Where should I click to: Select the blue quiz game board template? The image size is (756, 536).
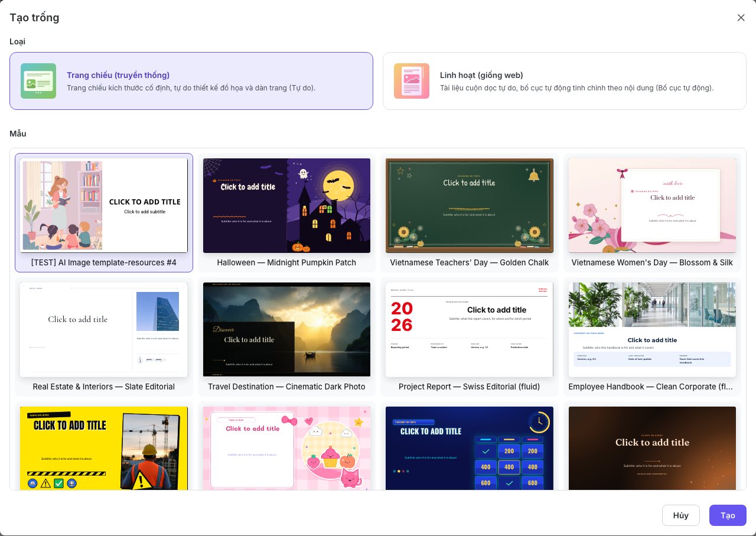coord(470,447)
